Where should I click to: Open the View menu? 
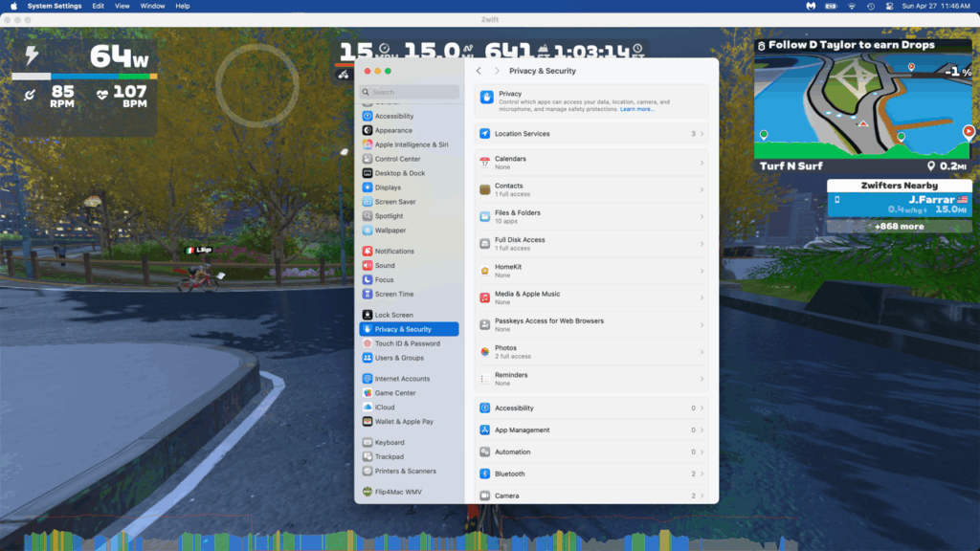click(122, 7)
